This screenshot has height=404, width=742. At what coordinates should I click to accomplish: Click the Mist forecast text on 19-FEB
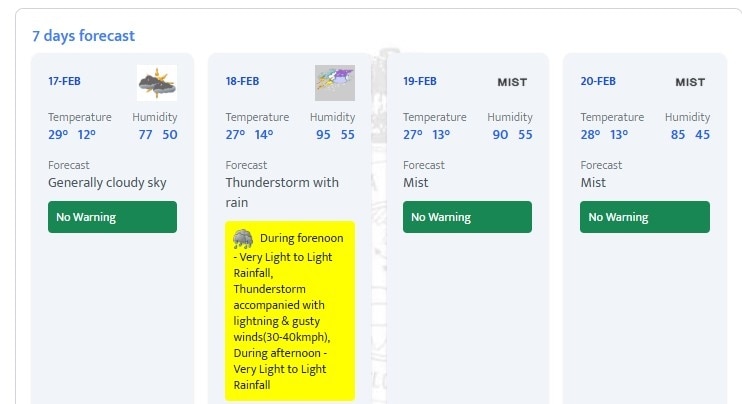tap(416, 183)
